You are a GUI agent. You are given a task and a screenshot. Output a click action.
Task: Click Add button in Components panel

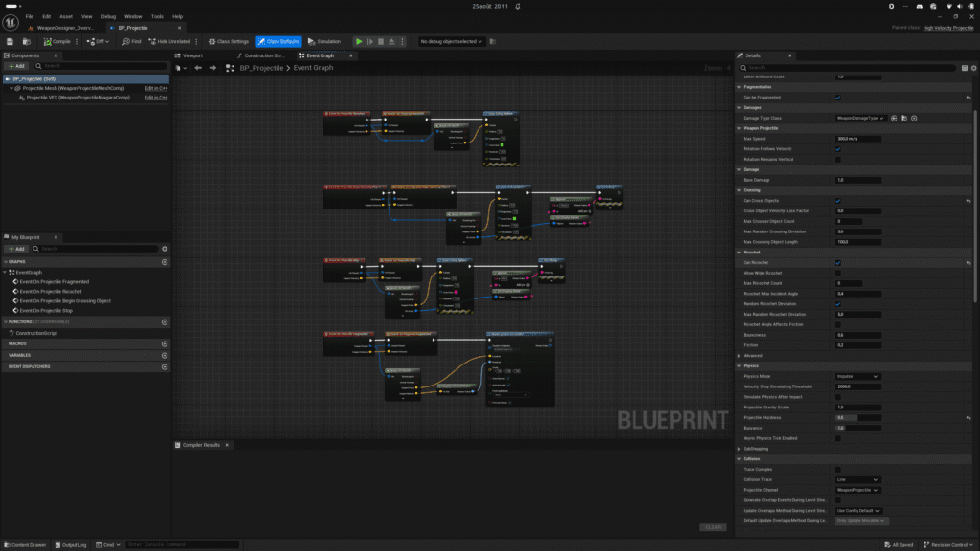pos(17,66)
